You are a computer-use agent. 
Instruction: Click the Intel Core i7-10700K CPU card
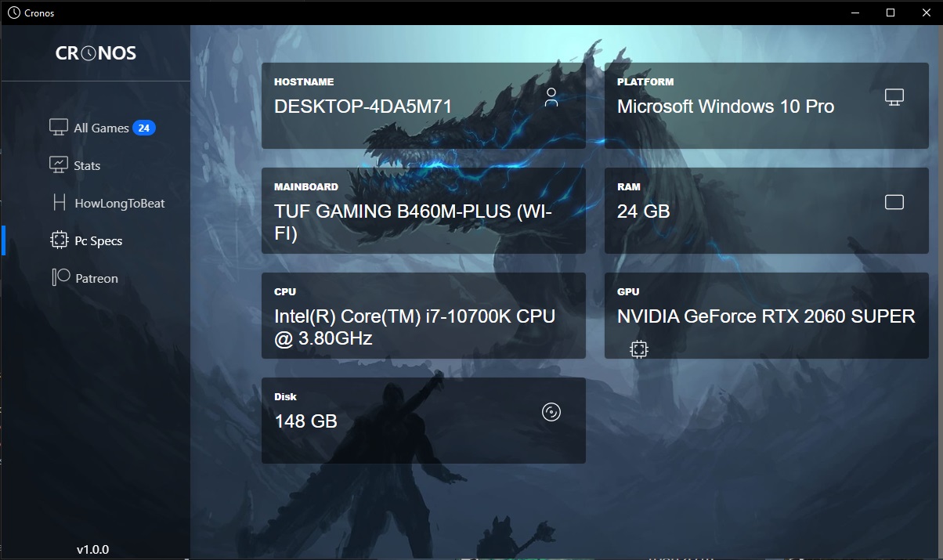point(423,316)
